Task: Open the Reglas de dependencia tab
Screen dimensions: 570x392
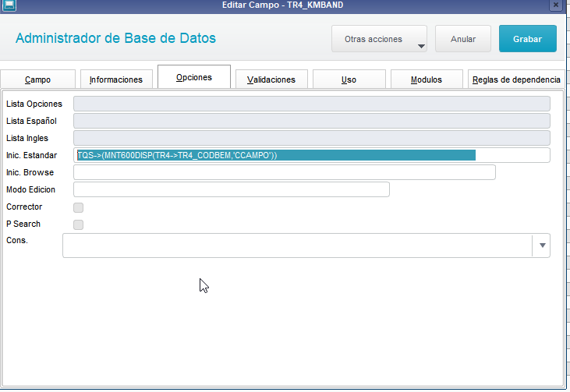Action: coord(516,79)
